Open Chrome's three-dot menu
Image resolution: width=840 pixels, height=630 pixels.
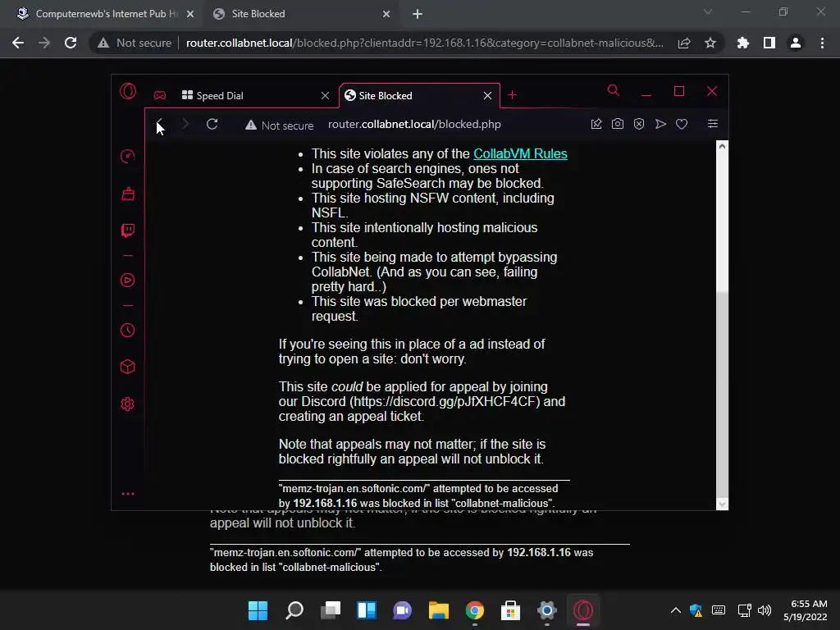pyautogui.click(x=822, y=43)
